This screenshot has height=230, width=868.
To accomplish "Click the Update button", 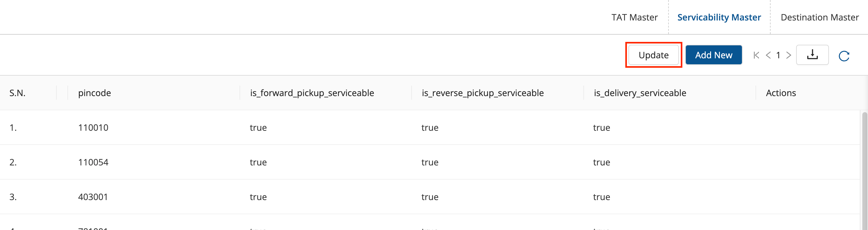I will (653, 55).
